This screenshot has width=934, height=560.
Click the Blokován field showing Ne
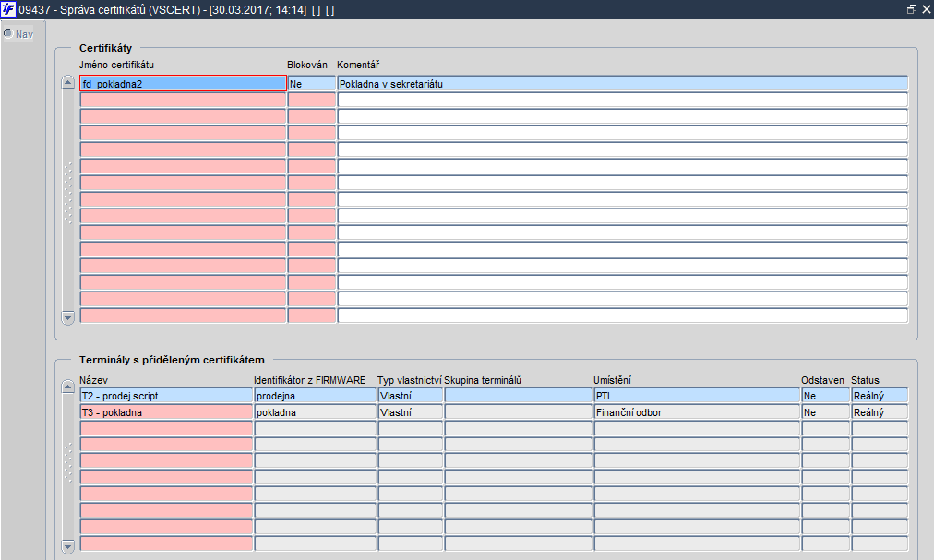[312, 83]
